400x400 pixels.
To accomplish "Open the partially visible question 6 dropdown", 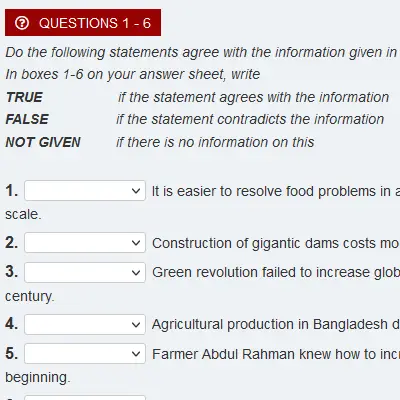I will (85, 398).
